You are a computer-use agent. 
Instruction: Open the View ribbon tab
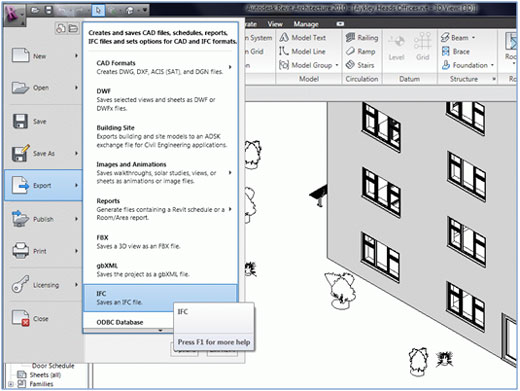(275, 24)
